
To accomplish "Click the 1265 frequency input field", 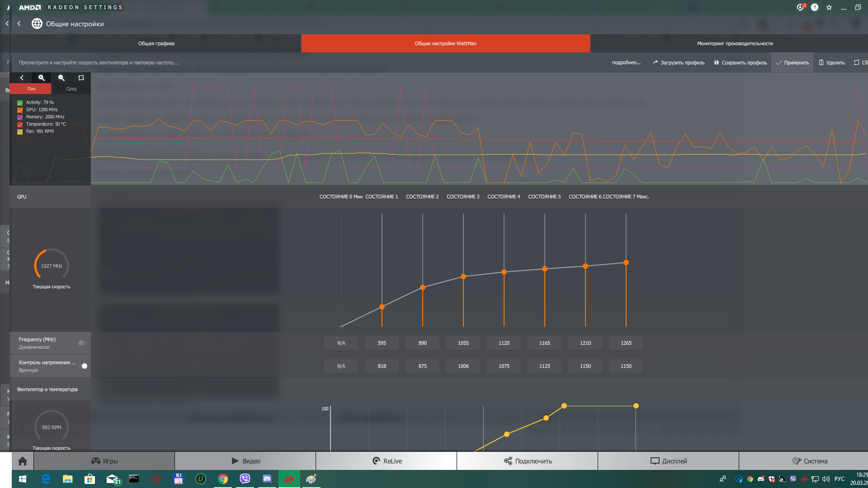I will [x=626, y=343].
